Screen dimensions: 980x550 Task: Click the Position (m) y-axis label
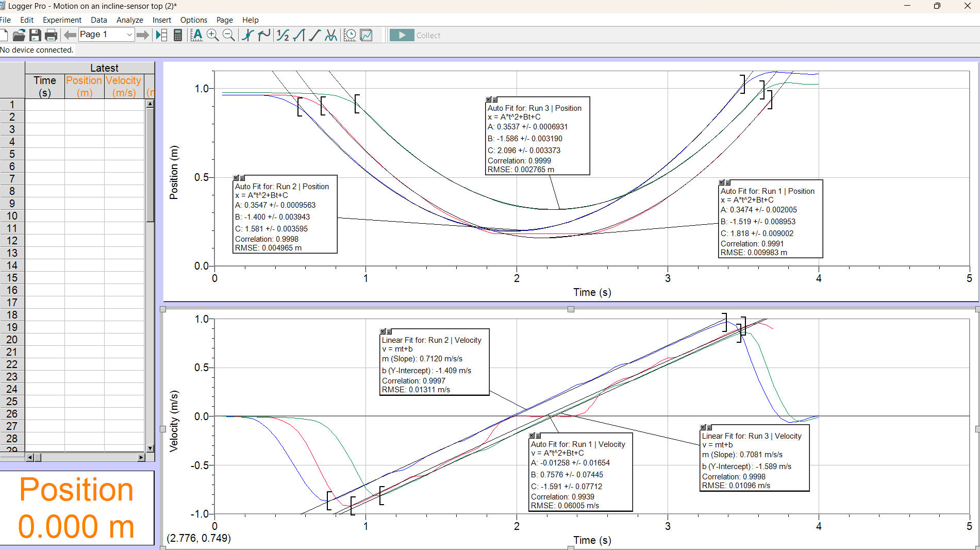[x=174, y=172]
